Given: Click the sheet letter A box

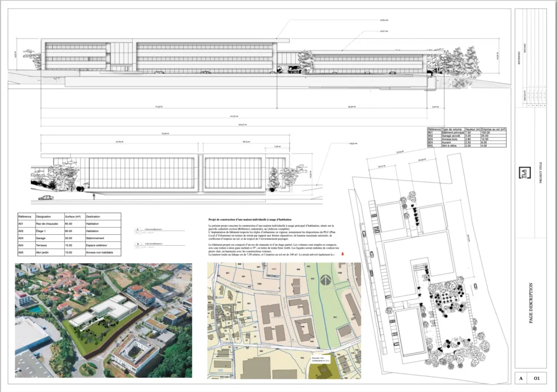Looking at the screenshot, I should 521,378.
